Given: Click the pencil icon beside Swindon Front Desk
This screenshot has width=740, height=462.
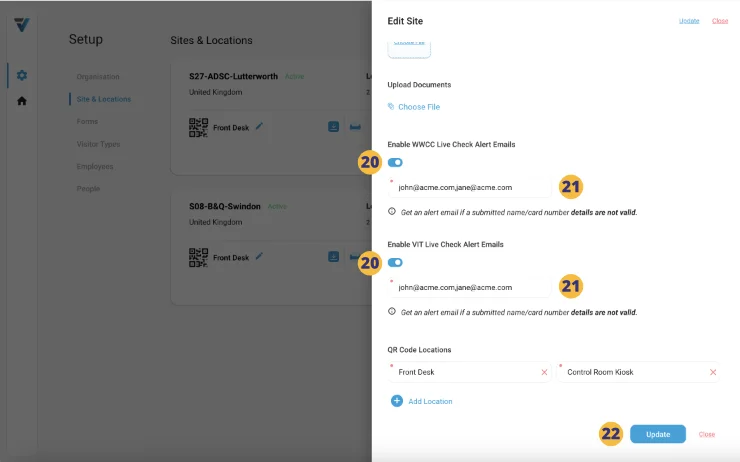Looking at the screenshot, I should click(x=259, y=256).
